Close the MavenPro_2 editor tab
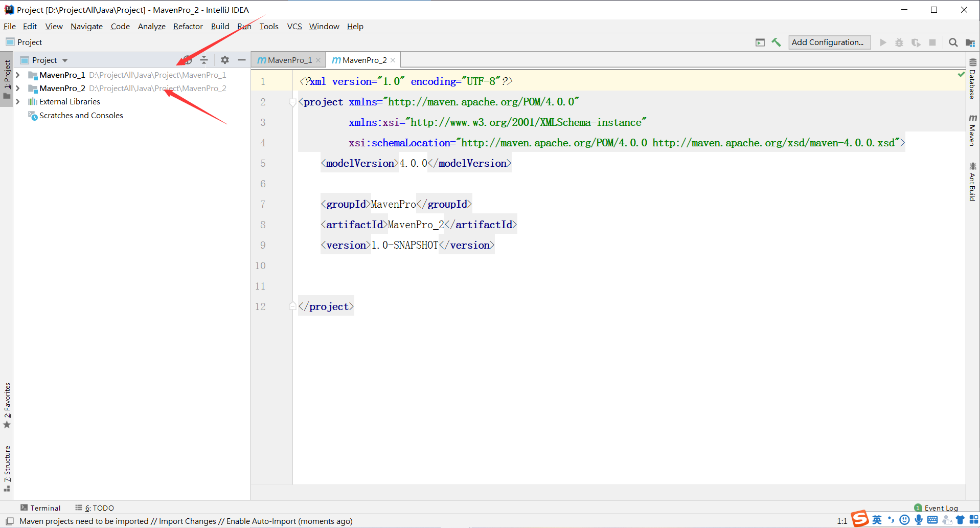This screenshot has height=528, width=980. 393,60
